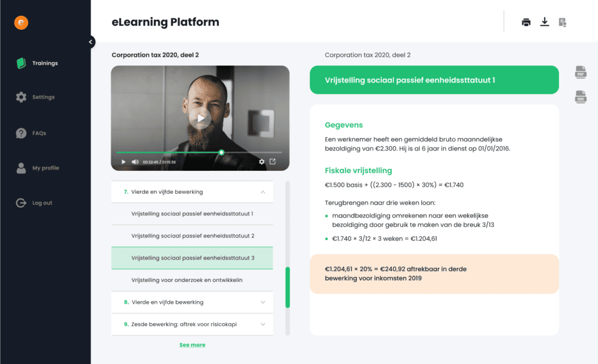Select lesson Vrijstelling sociaal passief eenheidssttatuut 2

(x=192, y=236)
